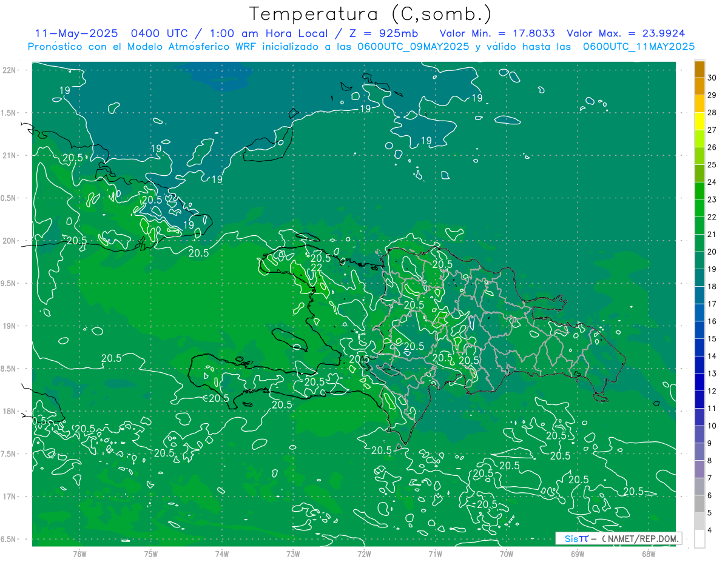This screenshot has width=728, height=562.
Task: Select the "18N" latitude label
Action: point(9,411)
